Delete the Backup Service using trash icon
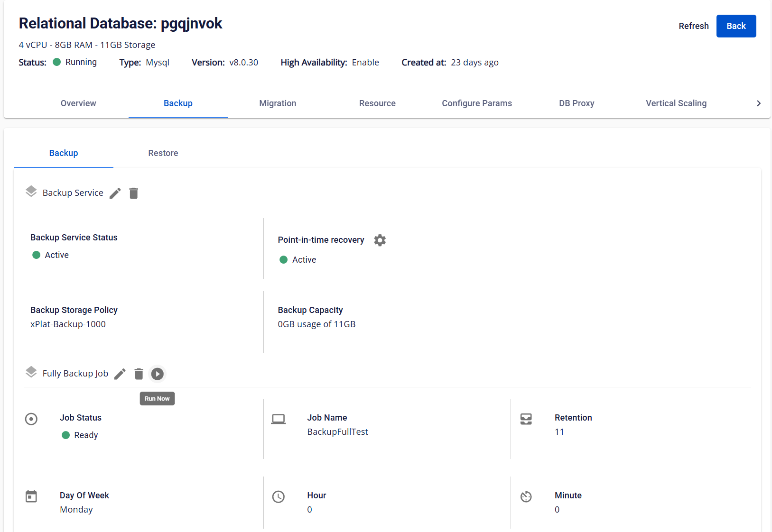Screen dimensions: 772x532 [134, 193]
